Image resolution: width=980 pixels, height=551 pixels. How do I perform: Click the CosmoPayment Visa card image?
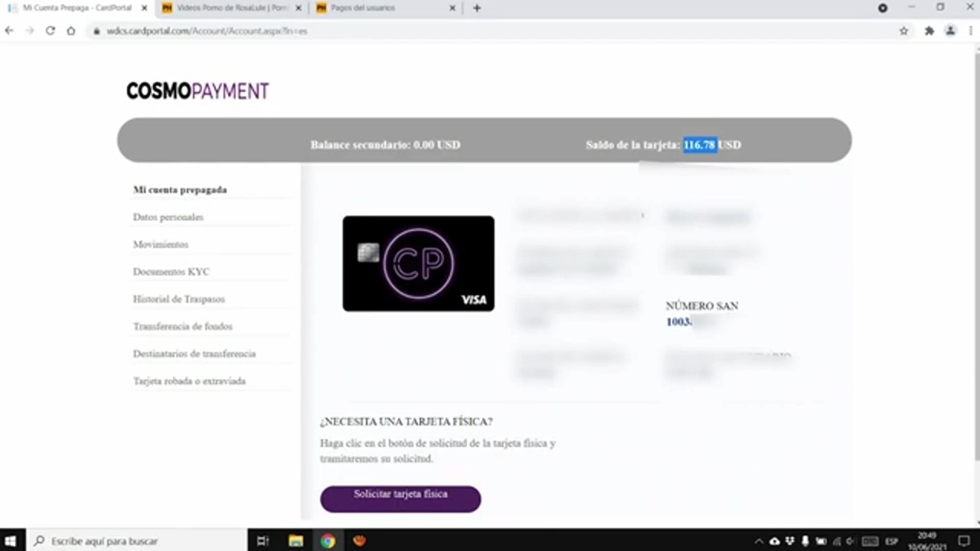click(x=418, y=263)
